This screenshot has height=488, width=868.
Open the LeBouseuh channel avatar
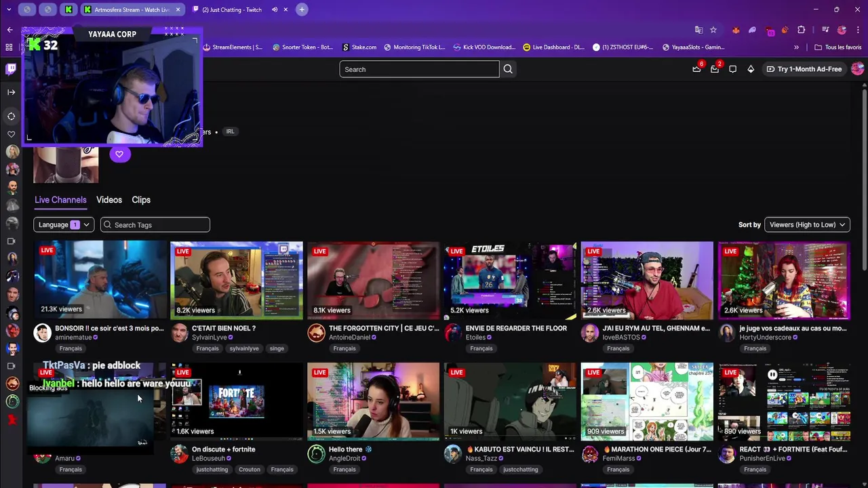(179, 454)
